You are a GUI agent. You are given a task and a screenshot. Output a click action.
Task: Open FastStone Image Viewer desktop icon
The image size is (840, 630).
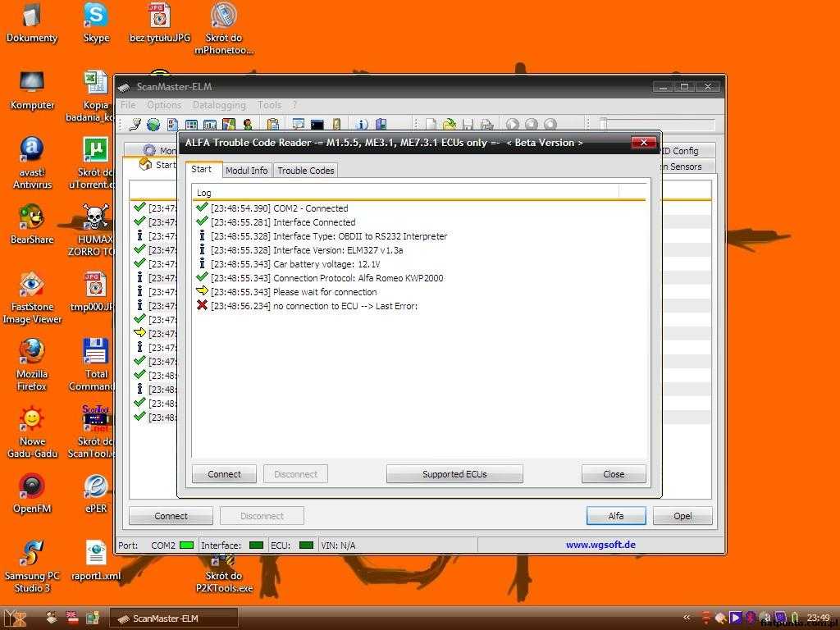(32, 299)
